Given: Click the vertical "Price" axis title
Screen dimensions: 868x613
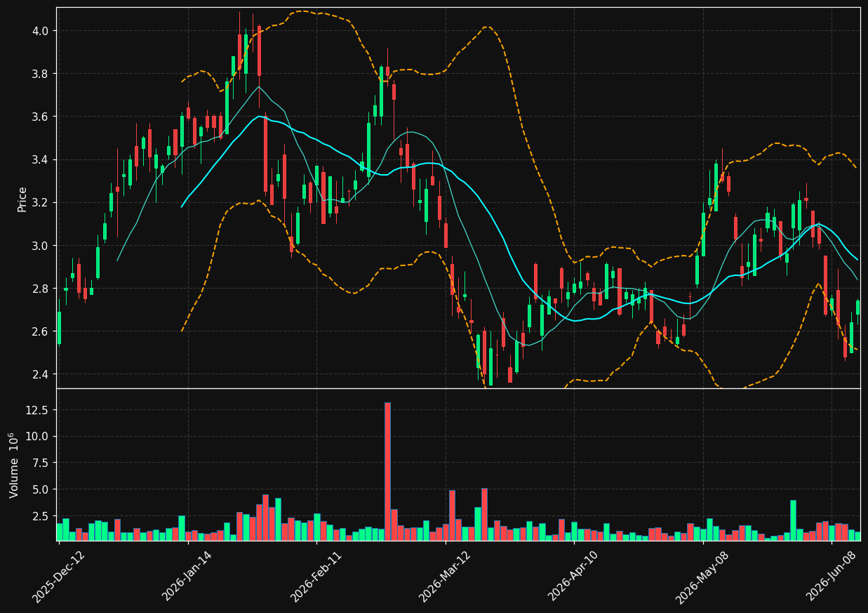Looking at the screenshot, I should pos(22,199).
